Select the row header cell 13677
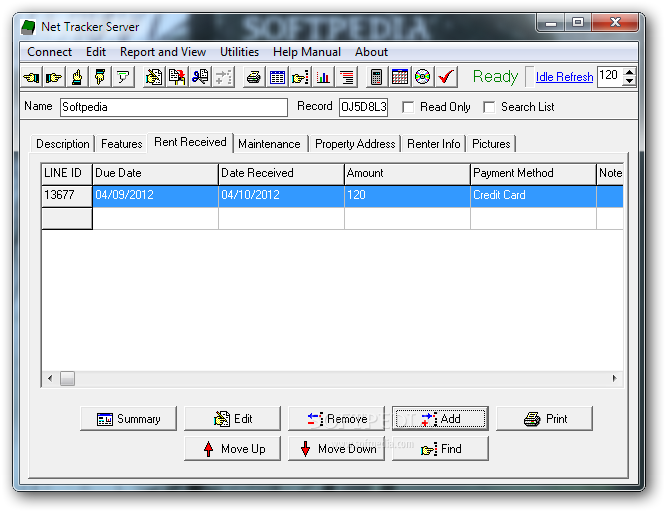This screenshot has height=512, width=666. [67, 195]
